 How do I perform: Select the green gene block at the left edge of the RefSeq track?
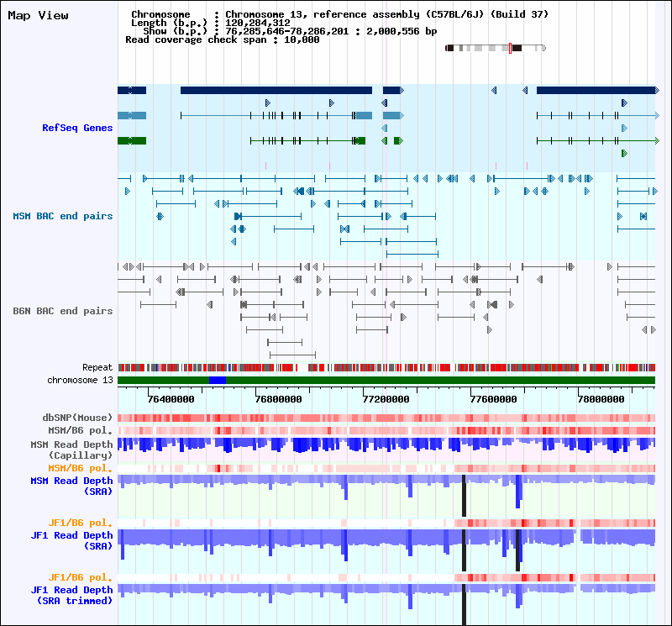pos(132,140)
